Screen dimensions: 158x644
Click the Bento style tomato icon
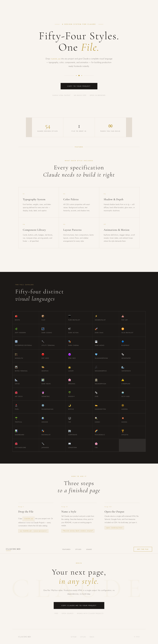click(16, 316)
